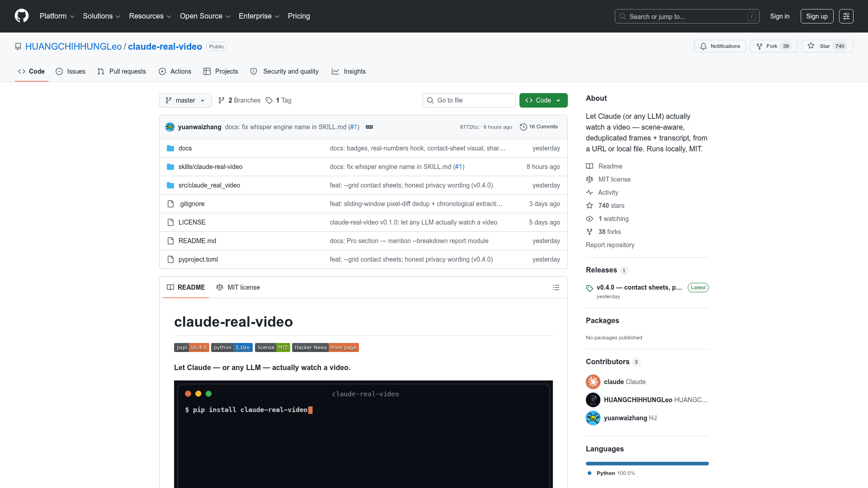Open the master branch selector dropdown
The height and width of the screenshot is (488, 868).
coord(185,100)
